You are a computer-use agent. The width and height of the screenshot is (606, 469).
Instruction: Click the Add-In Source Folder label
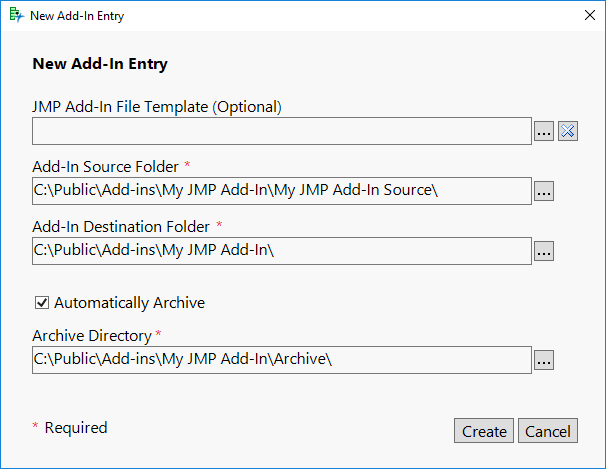coord(105,166)
